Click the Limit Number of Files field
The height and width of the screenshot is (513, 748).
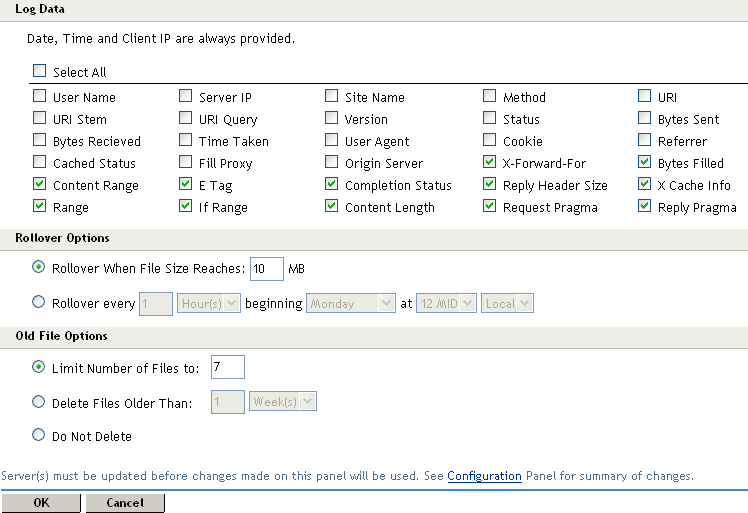pos(228,367)
